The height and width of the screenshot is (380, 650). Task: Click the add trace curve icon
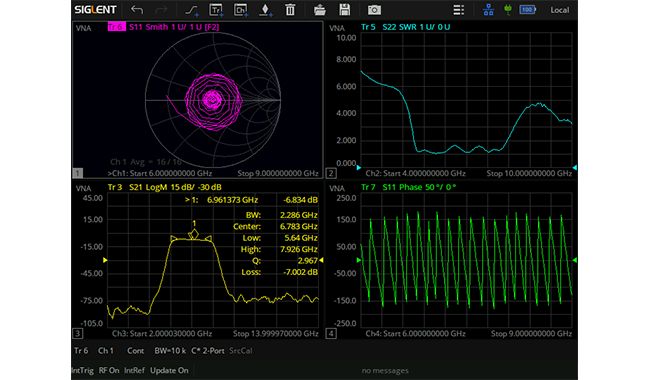tap(192, 10)
